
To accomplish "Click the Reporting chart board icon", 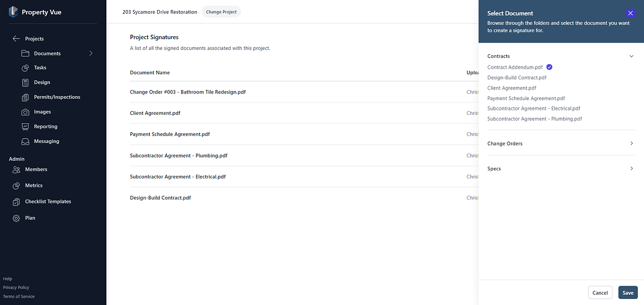I will coord(25,127).
